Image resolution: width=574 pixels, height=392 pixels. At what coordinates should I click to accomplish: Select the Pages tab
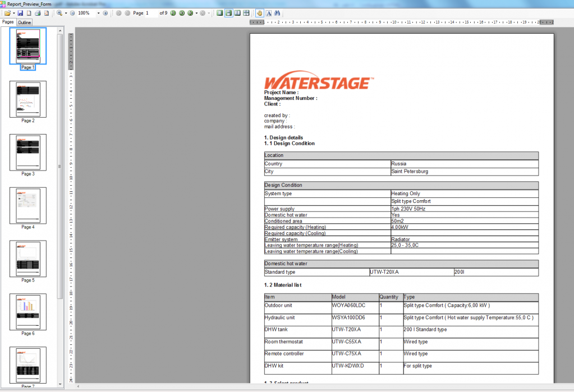click(8, 22)
